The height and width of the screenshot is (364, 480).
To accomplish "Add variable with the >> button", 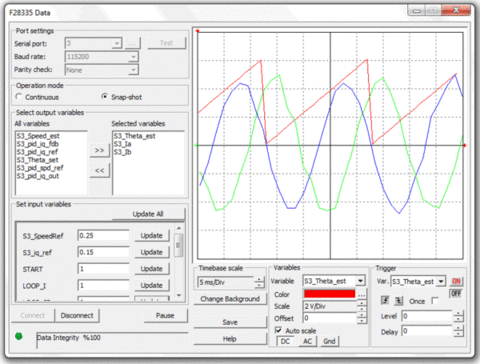I will tap(99, 151).
